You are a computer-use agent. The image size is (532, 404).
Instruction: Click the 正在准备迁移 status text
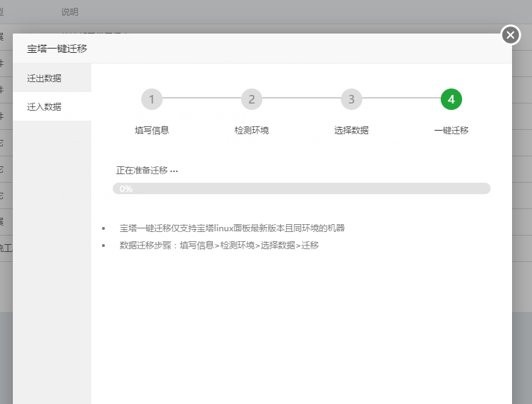147,171
